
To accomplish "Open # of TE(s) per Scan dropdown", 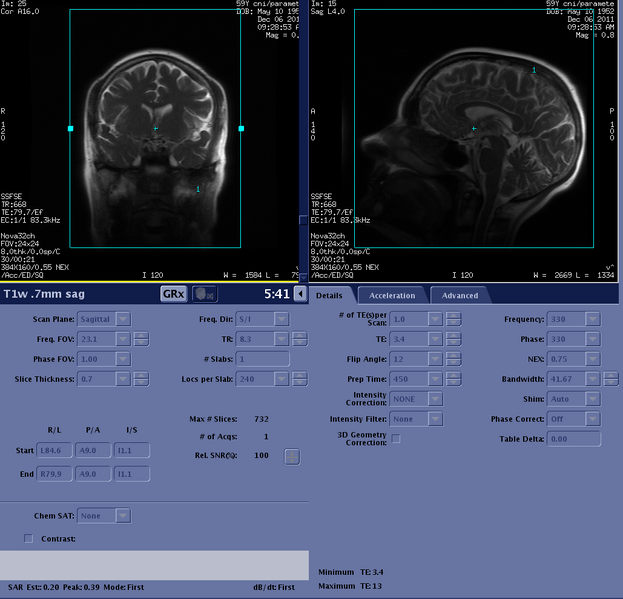I will pos(435,319).
